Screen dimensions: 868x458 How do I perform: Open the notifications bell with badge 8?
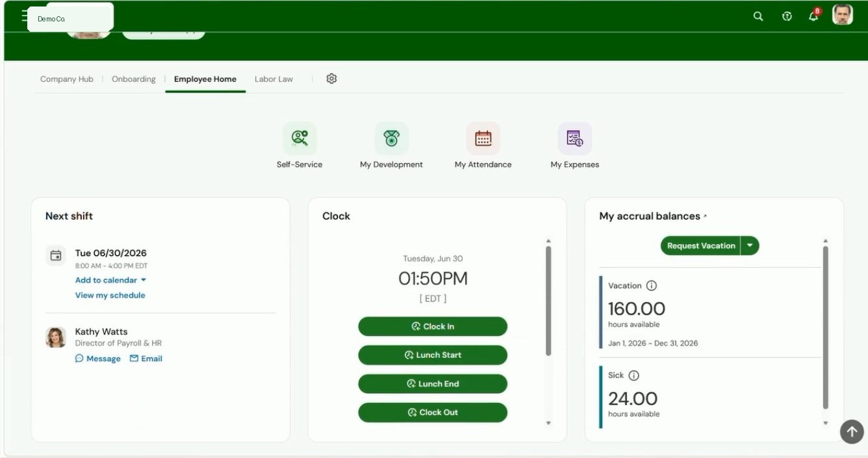[x=813, y=16]
